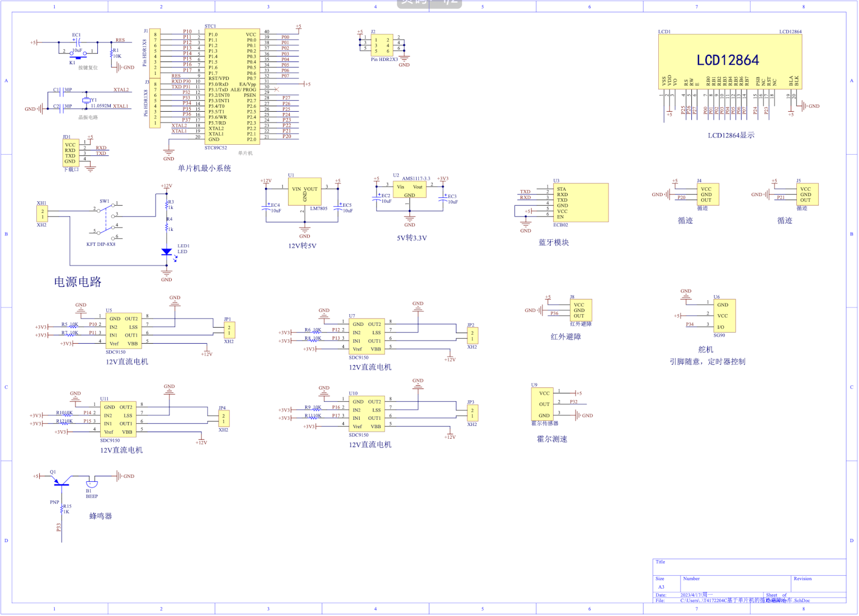Click the '晶振电路' label
Viewport: 859px width, 616px height.
[88, 117]
